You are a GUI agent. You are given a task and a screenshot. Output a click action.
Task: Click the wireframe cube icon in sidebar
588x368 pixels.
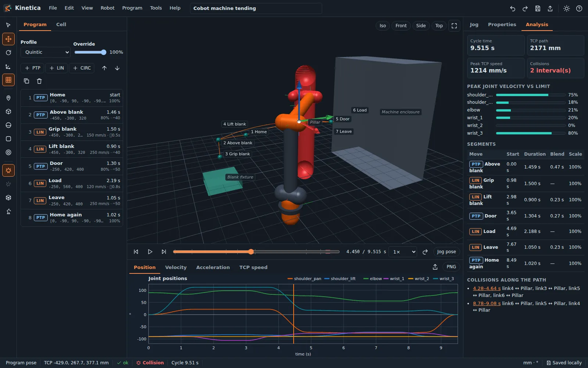point(8,198)
